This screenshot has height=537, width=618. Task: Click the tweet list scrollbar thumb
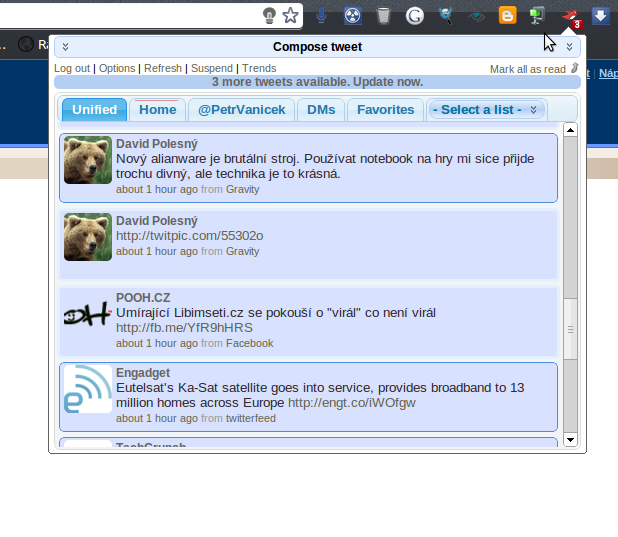pyautogui.click(x=570, y=329)
